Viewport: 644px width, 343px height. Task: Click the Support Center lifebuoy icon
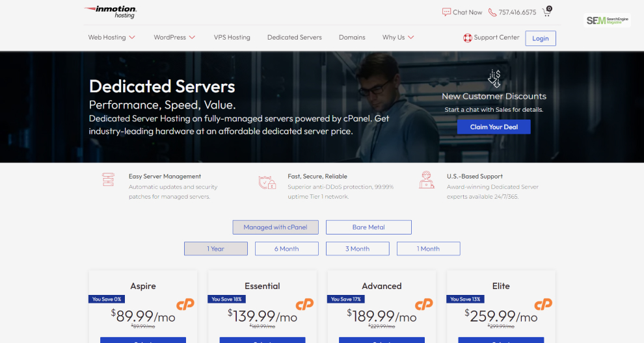pyautogui.click(x=468, y=38)
